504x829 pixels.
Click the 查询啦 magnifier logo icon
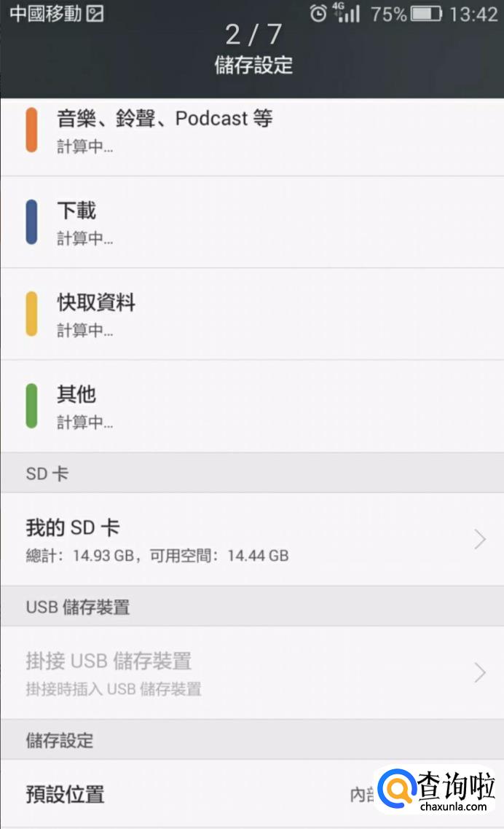pyautogui.click(x=397, y=789)
